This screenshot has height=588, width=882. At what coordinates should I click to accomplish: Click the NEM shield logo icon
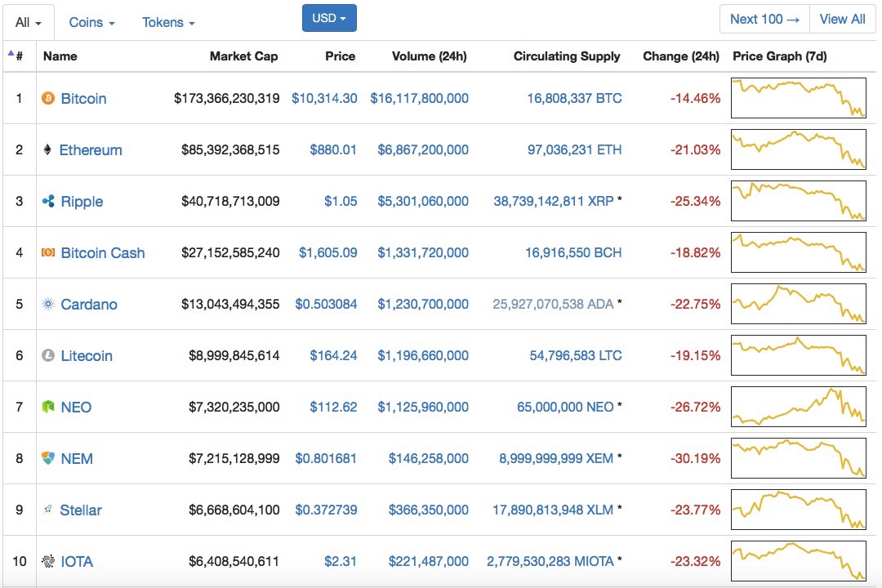pyautogui.click(x=48, y=458)
